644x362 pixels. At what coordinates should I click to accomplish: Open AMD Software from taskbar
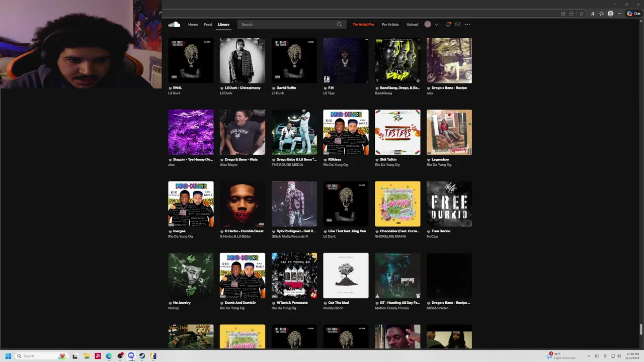point(98,356)
